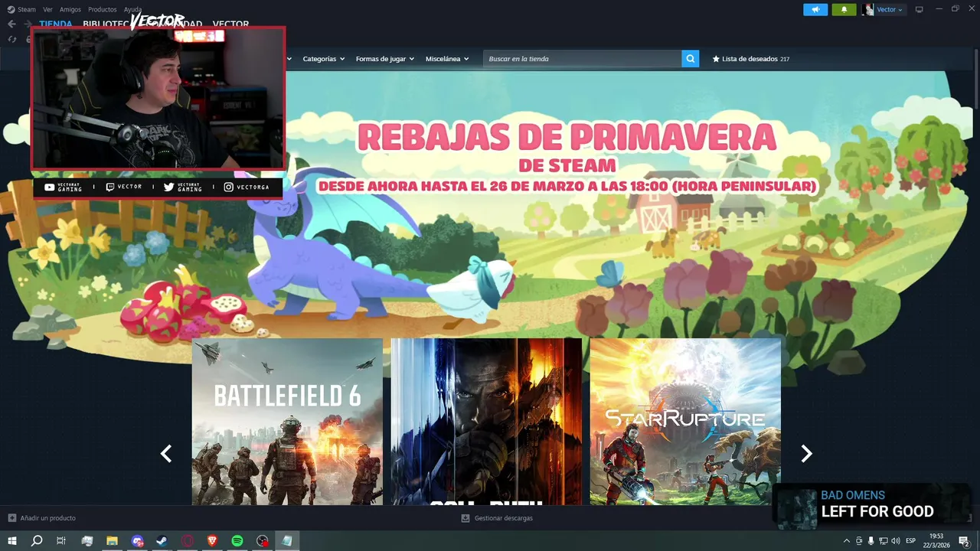This screenshot has width=980, height=551.
Task: Click the Bad Omens Left For Good song widget
Action: tap(872, 505)
